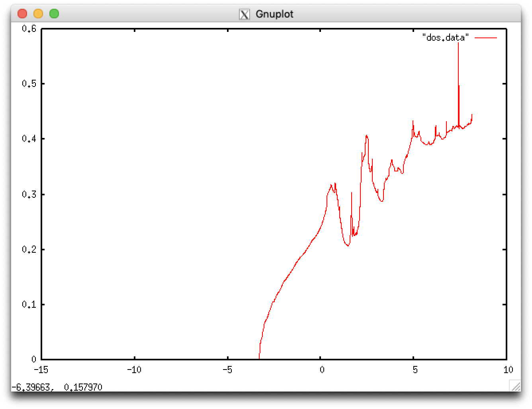Click the x-axis tick label -15
This screenshot has height=409, width=532.
[x=41, y=370]
